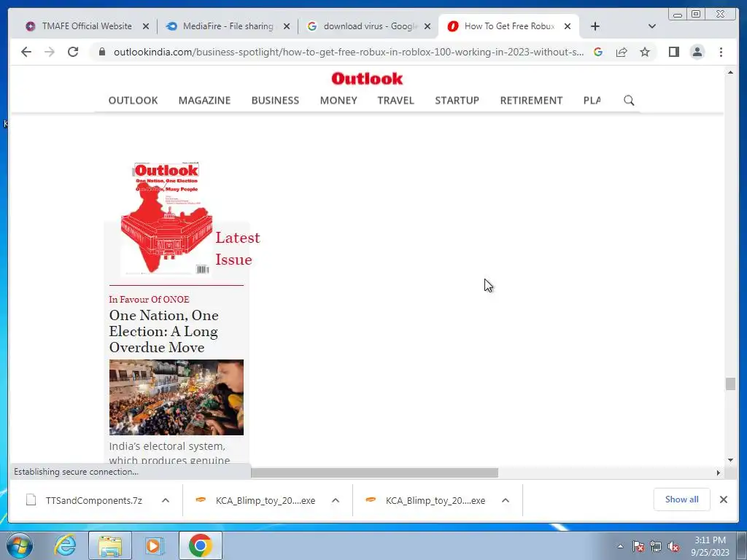Viewport: 747px width, 560px height.
Task: Close the MediaFire tab
Action: pyautogui.click(x=287, y=26)
